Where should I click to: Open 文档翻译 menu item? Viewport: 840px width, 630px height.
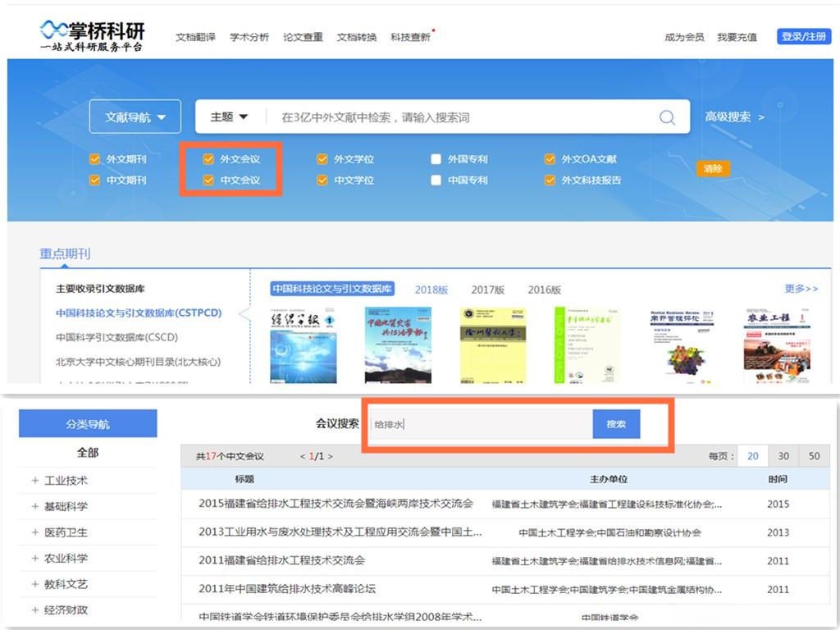coord(195,37)
